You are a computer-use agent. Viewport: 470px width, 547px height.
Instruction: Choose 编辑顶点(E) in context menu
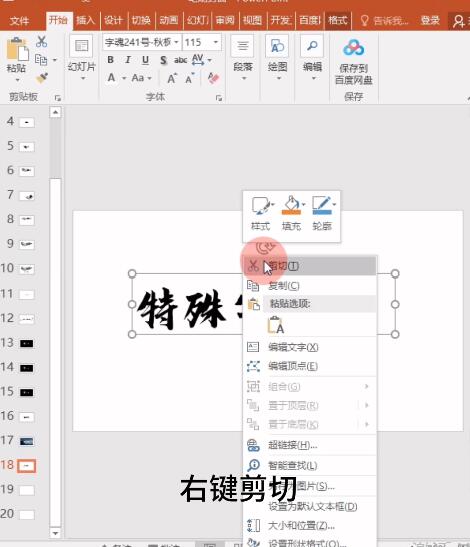click(310, 366)
